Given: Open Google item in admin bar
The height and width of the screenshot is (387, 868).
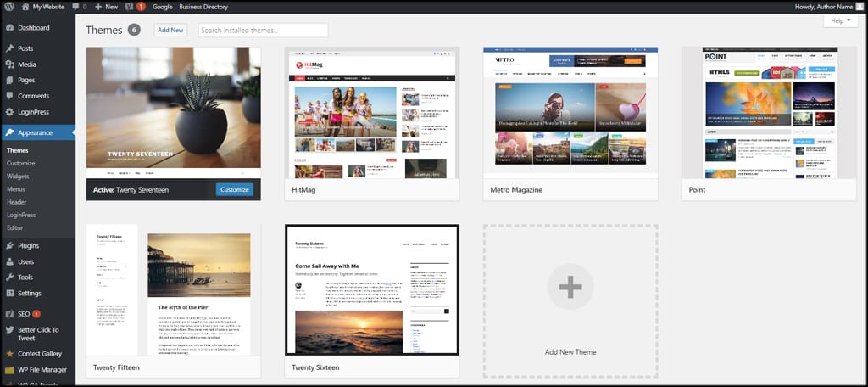Looking at the screenshot, I should (163, 7).
